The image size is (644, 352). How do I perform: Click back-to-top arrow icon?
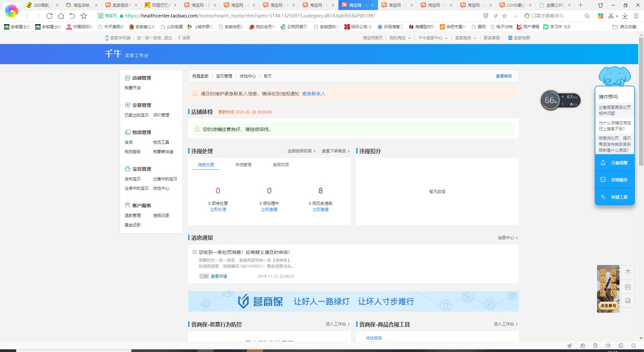(x=628, y=272)
